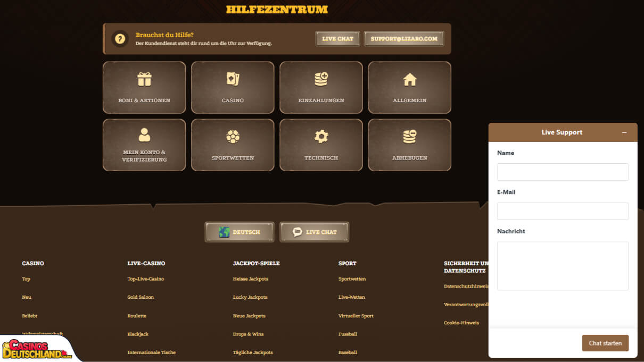Choose the Allgemein house icon
Screen dimensions: 644x362
tap(410, 79)
